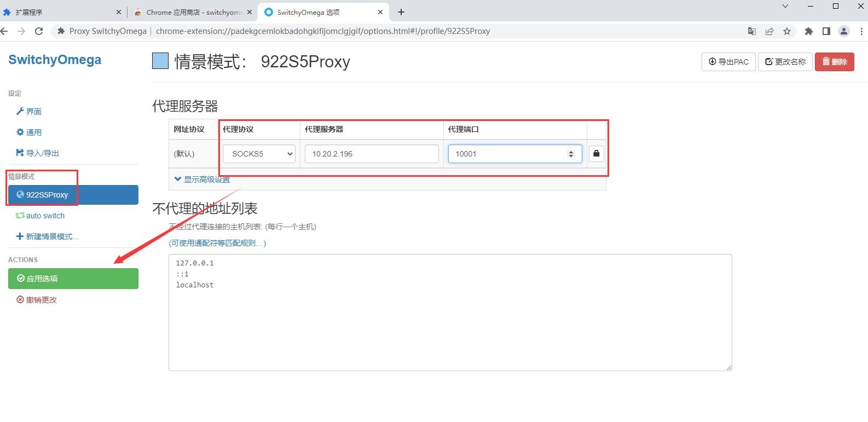Click the profile color swatch
The image size is (868, 422).
[x=160, y=61]
